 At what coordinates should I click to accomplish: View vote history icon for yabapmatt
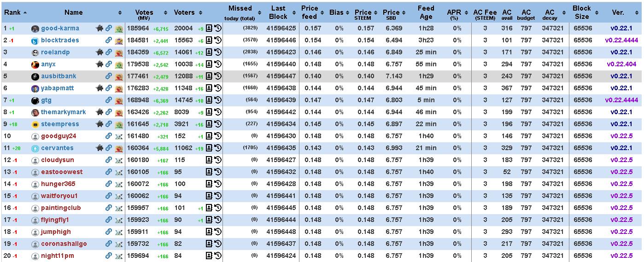pos(218,88)
